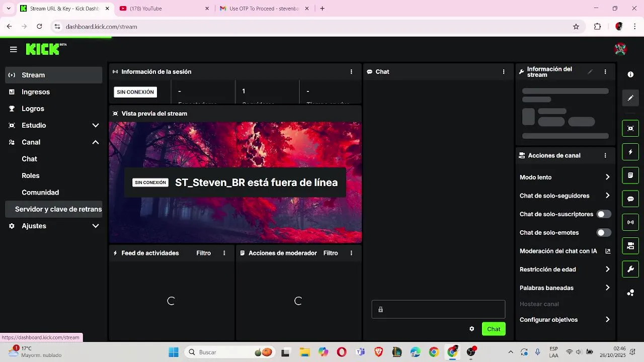Viewport: 644px width, 362px height.
Task: Open Opera from the taskbar
Action: [342, 352]
